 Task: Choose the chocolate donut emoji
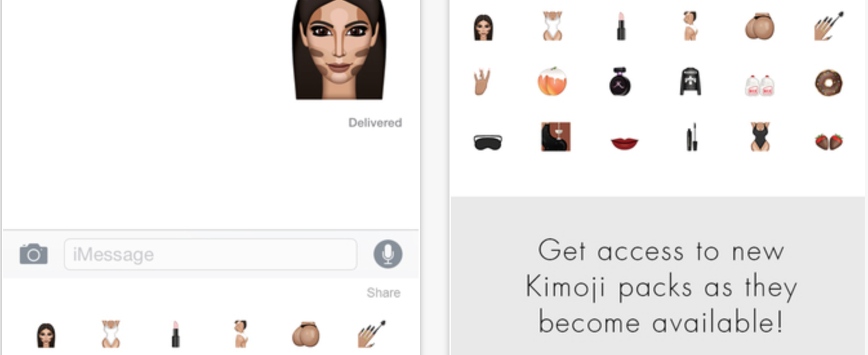828,83
